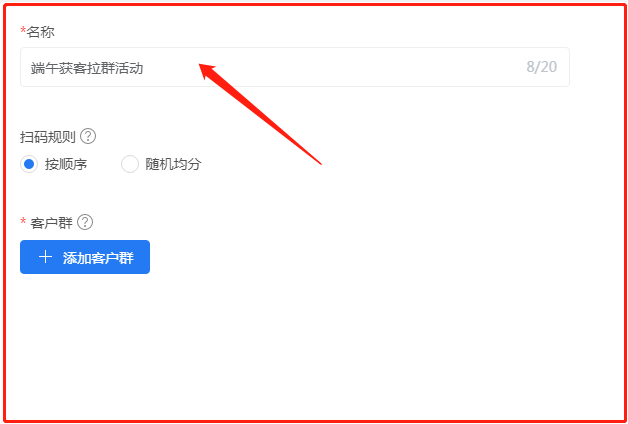Choose 按顺序 by clicking its label text
Viewport: 628px width, 424px height.
(66, 164)
